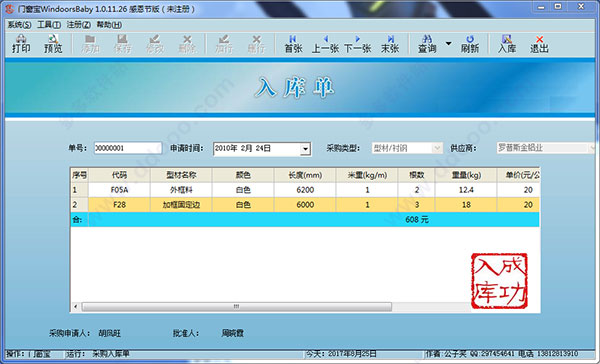Select cell F28 in row 2

coord(119,205)
